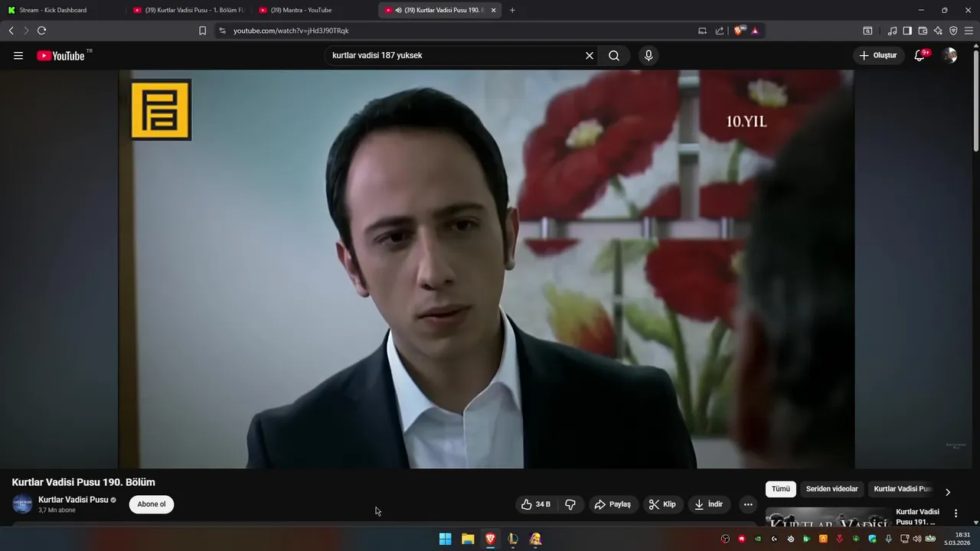Reload the page in browser

pyautogui.click(x=41, y=31)
